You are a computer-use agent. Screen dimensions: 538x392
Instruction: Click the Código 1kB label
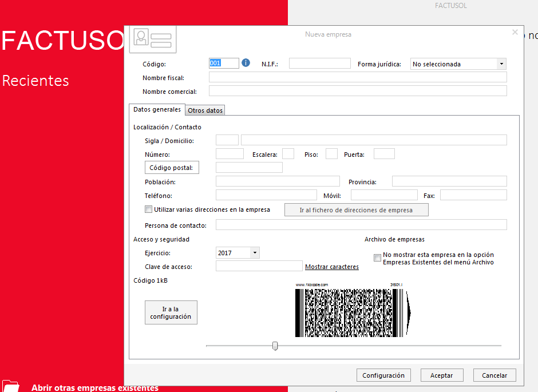tap(151, 280)
